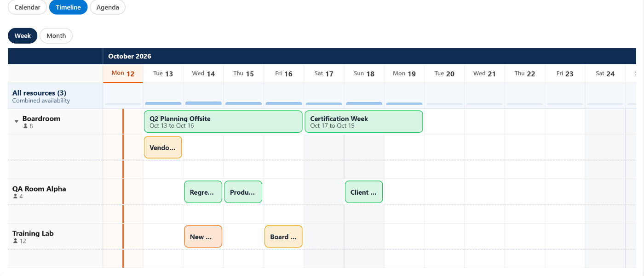Click the Sun 18 combined availability bar
Image resolution: width=644 pixels, height=276 pixels.
pyautogui.click(x=364, y=103)
